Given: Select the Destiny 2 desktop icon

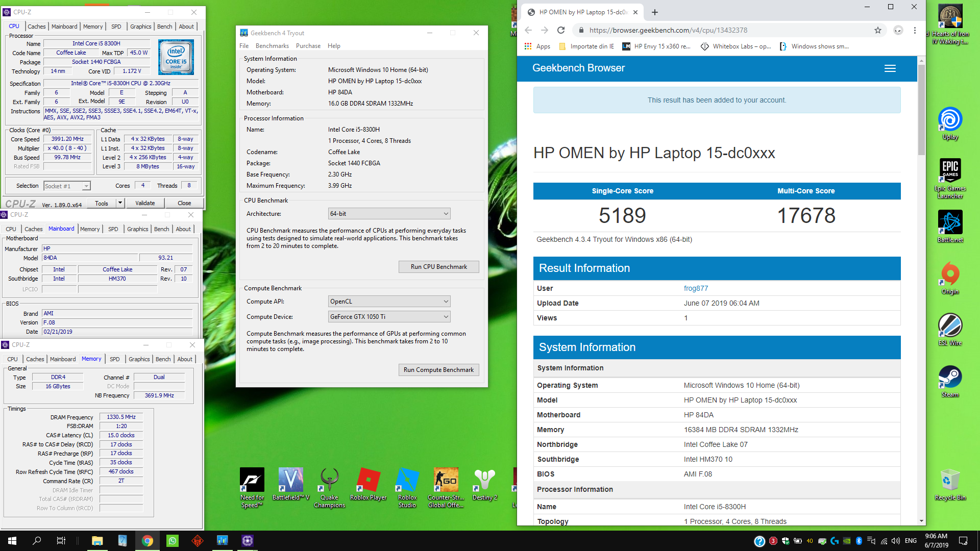Looking at the screenshot, I should click(x=484, y=484).
